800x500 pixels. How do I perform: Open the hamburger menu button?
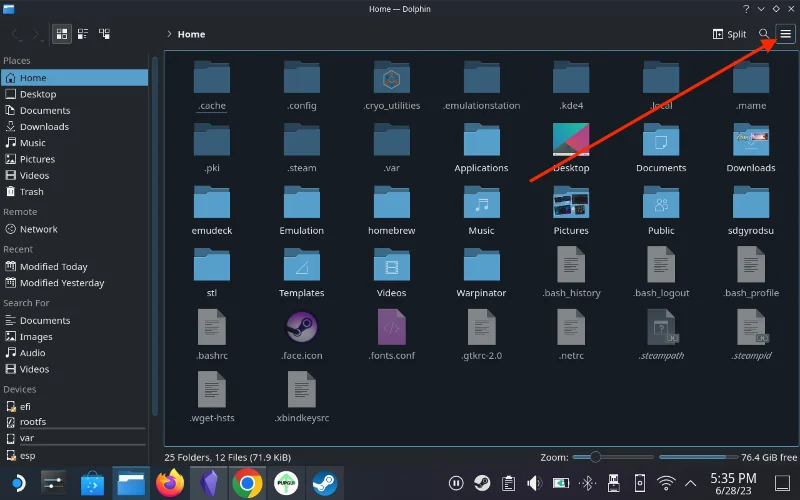tap(785, 34)
